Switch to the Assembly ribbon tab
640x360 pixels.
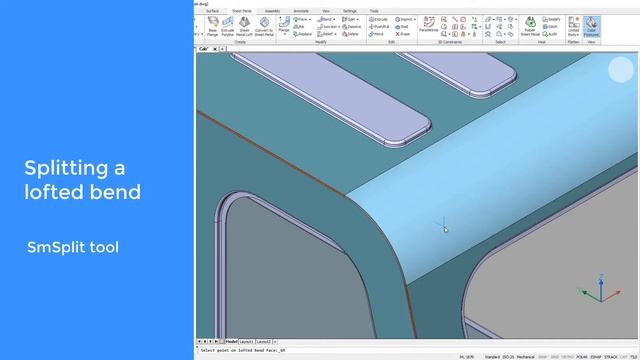click(x=272, y=11)
